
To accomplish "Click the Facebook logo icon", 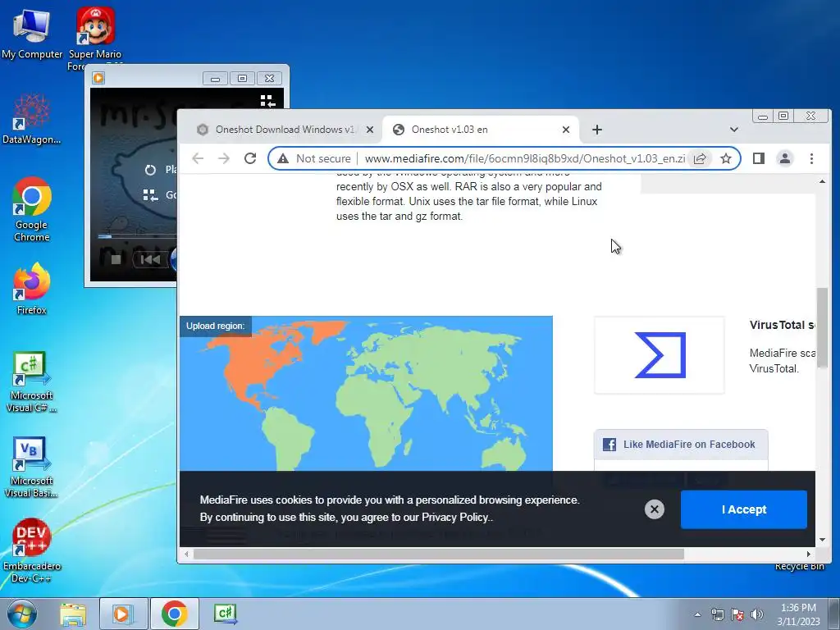I will click(609, 445).
